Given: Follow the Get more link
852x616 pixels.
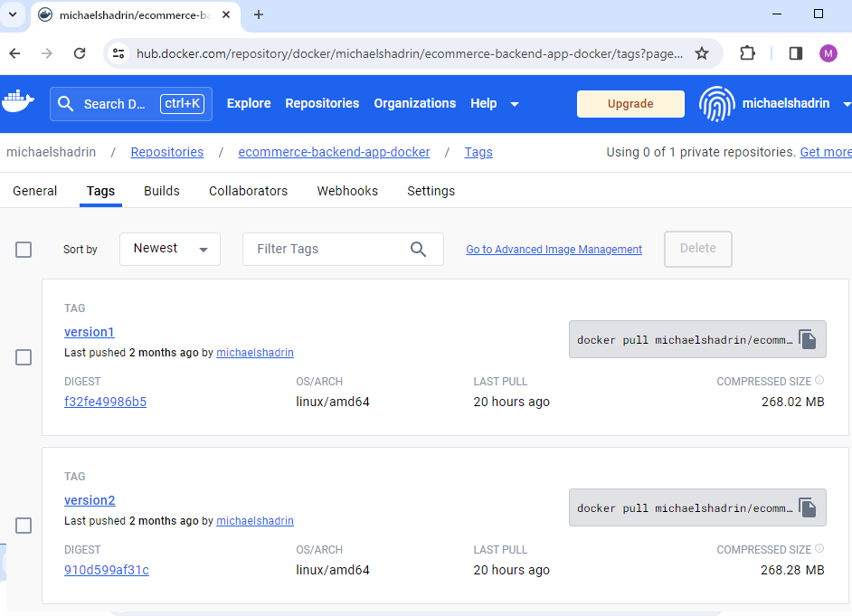Looking at the screenshot, I should [x=826, y=152].
